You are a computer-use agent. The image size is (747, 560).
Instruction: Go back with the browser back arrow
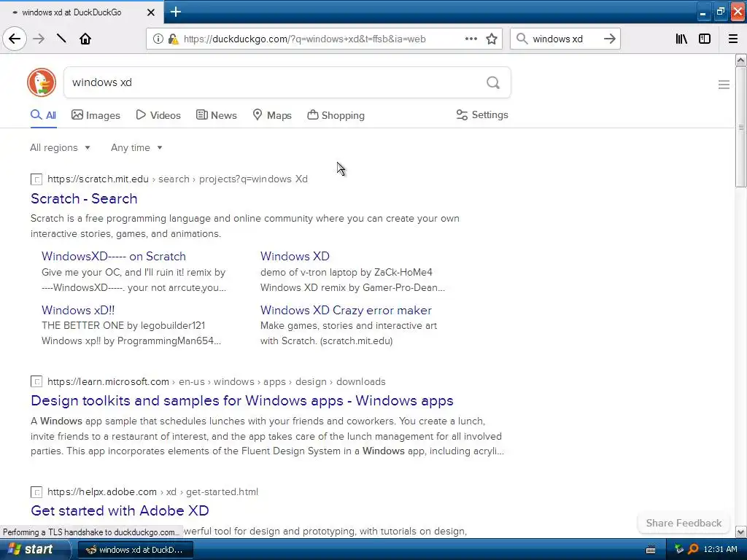pyautogui.click(x=15, y=39)
